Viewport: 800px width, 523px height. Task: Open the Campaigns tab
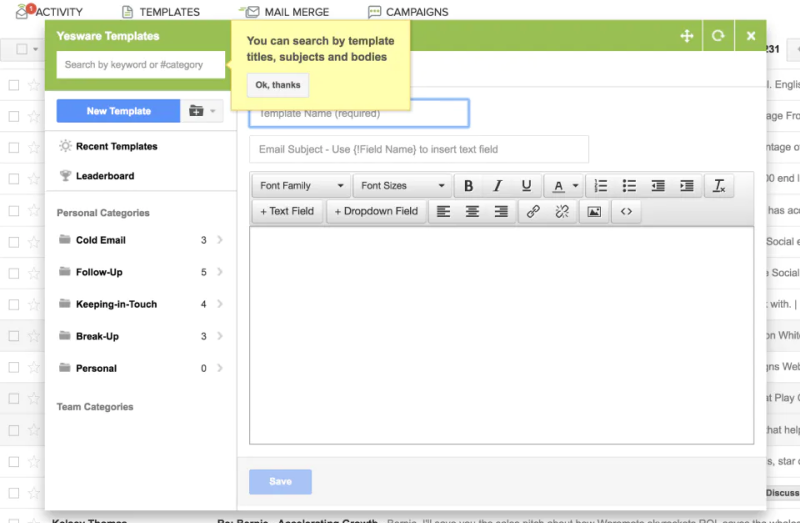click(408, 12)
